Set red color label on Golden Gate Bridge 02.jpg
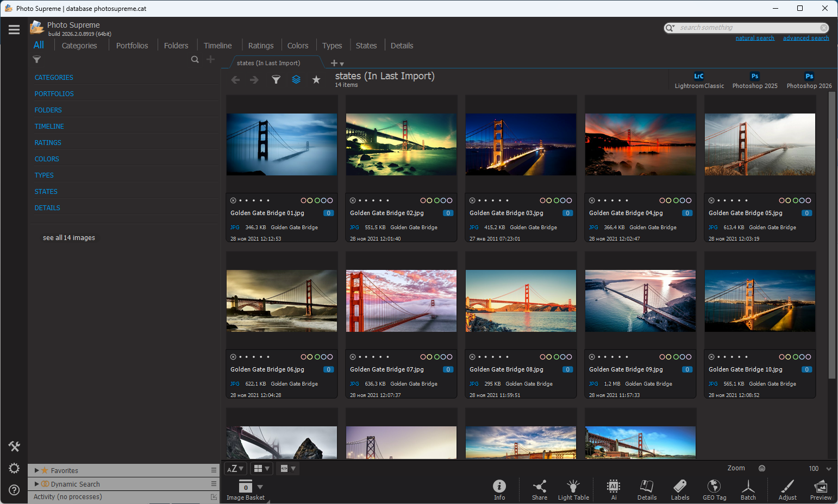Image resolution: width=838 pixels, height=504 pixels. [x=423, y=200]
